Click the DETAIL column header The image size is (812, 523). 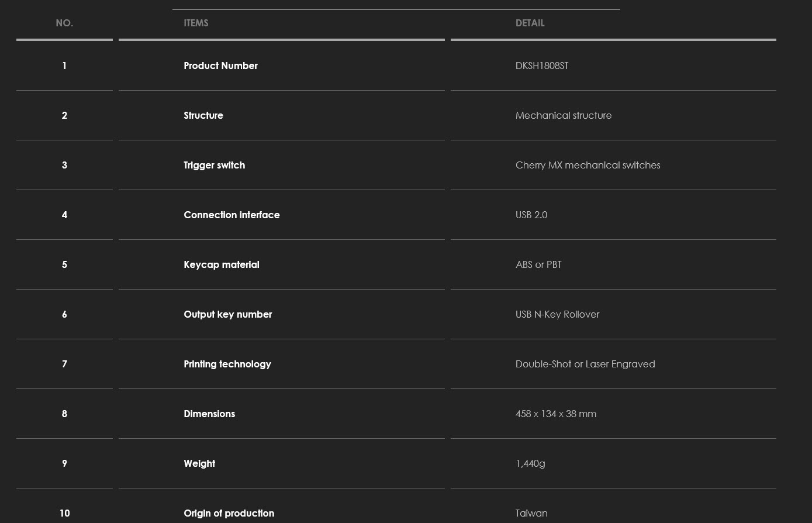[530, 23]
